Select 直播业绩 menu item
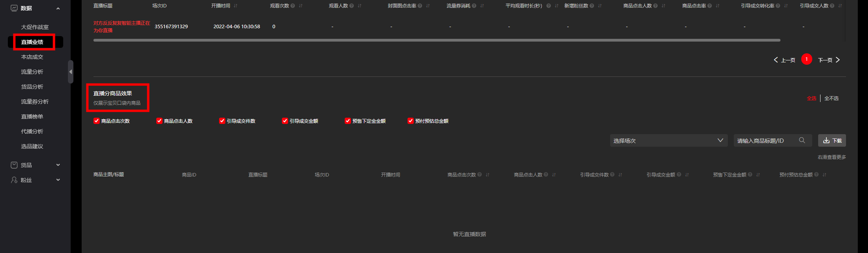Image resolution: width=868 pixels, height=253 pixels. [32, 42]
